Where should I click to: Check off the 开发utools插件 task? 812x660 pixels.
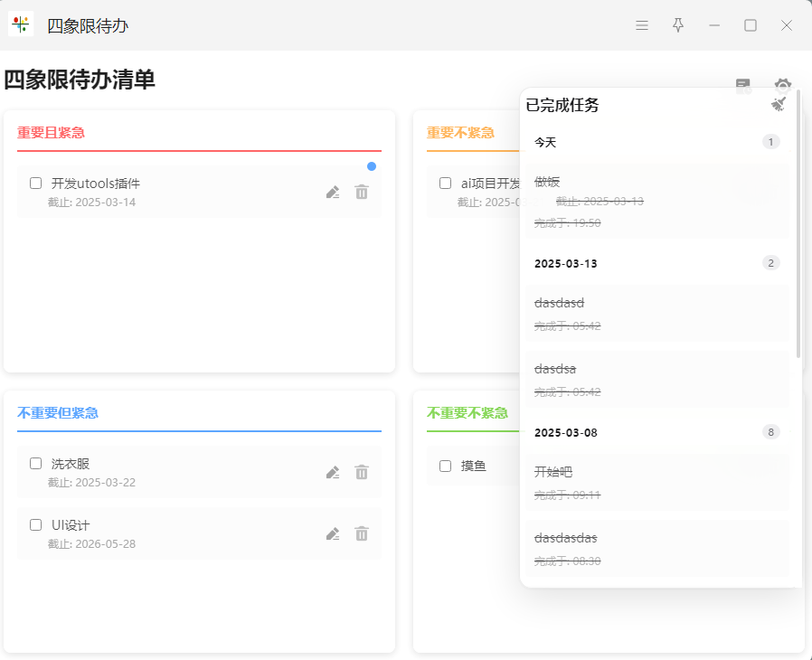[36, 184]
